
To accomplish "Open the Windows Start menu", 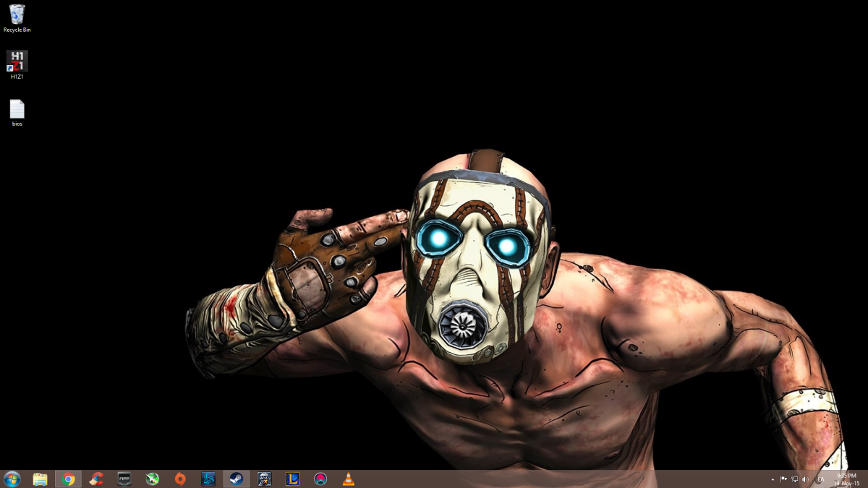I will click(x=12, y=479).
